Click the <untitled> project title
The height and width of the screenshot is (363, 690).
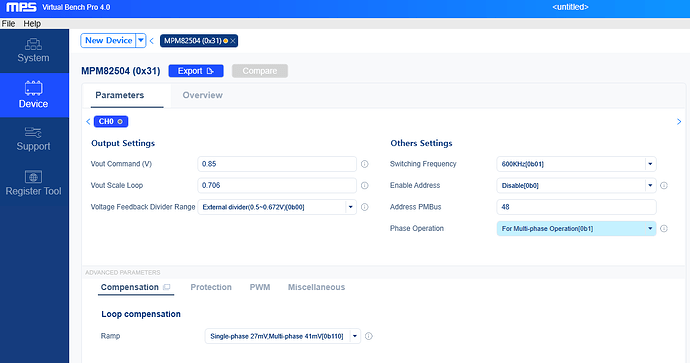[570, 7]
